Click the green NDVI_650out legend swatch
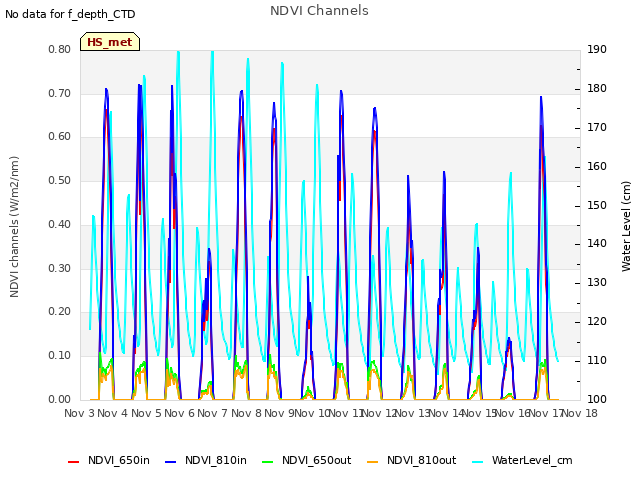Viewport: 640px width, 480px height. click(267, 462)
